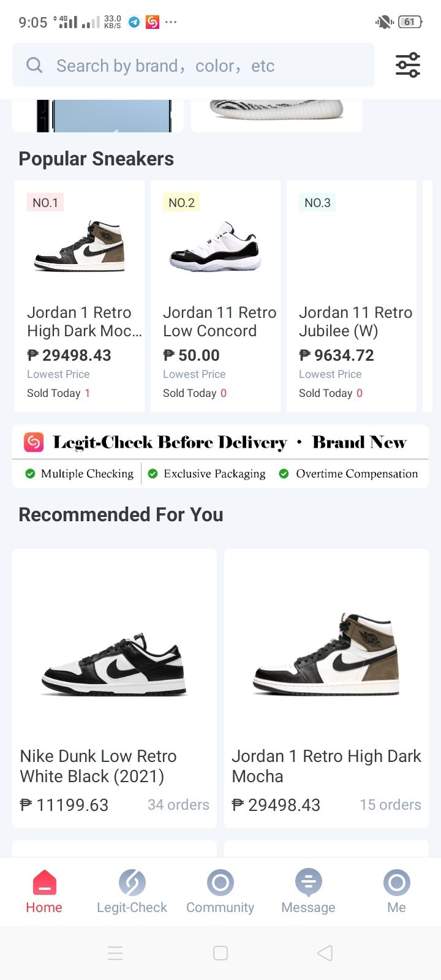The height and width of the screenshot is (980, 441).
Task: Open the filter settings icon
Action: 407,65
